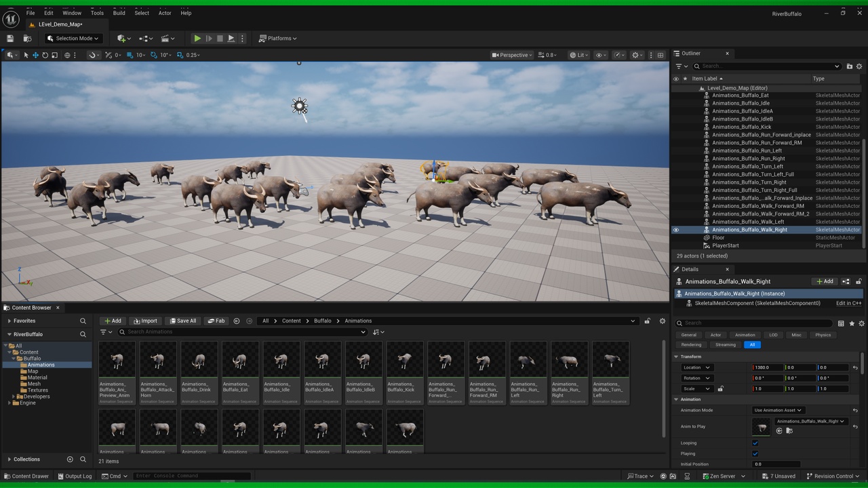
Task: Toggle the Looping checkbox
Action: 755,443
